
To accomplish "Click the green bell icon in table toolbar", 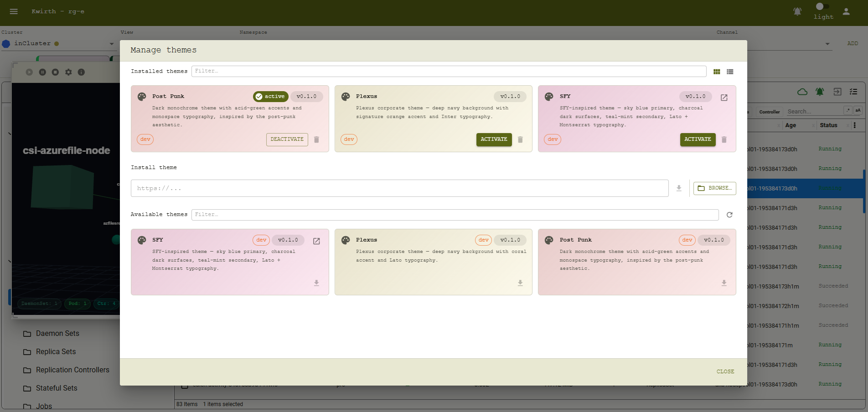I will point(820,92).
